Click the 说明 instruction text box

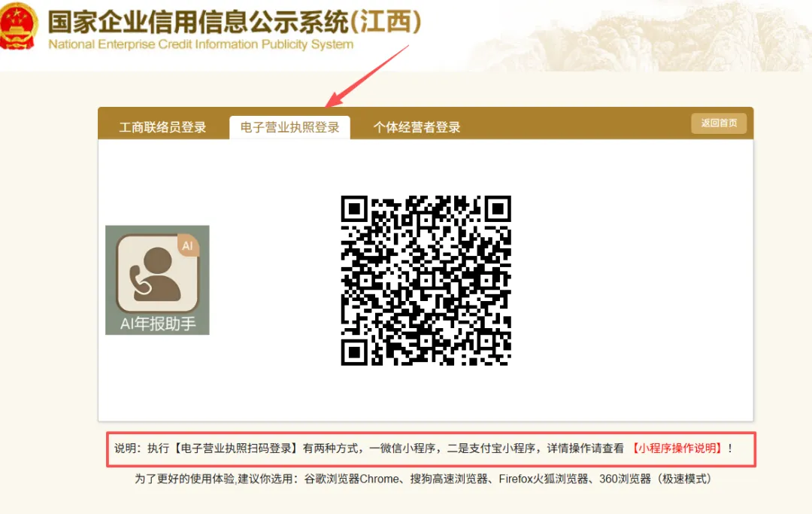pyautogui.click(x=431, y=449)
